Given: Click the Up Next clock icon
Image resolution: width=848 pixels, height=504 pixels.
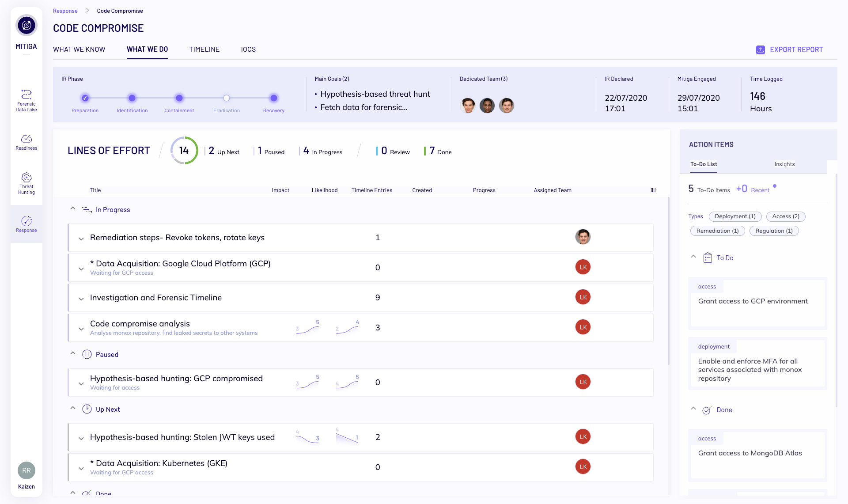Looking at the screenshot, I should (87, 409).
